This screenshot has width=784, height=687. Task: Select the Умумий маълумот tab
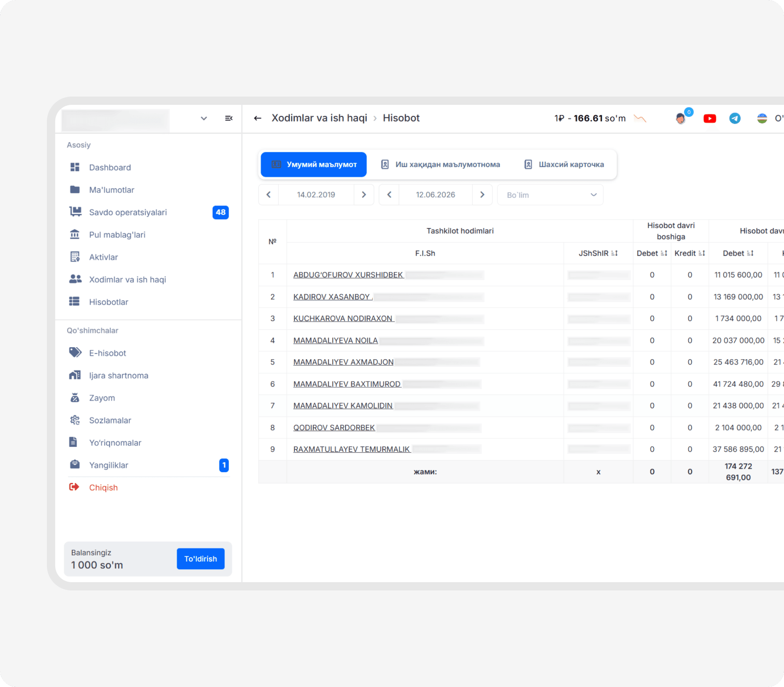pos(314,165)
